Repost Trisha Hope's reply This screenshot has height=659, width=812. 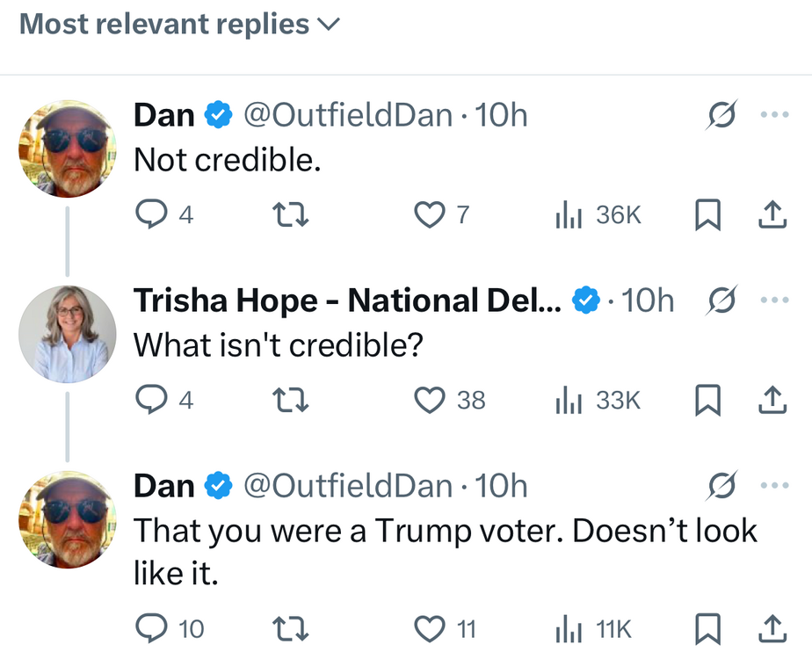(290, 401)
